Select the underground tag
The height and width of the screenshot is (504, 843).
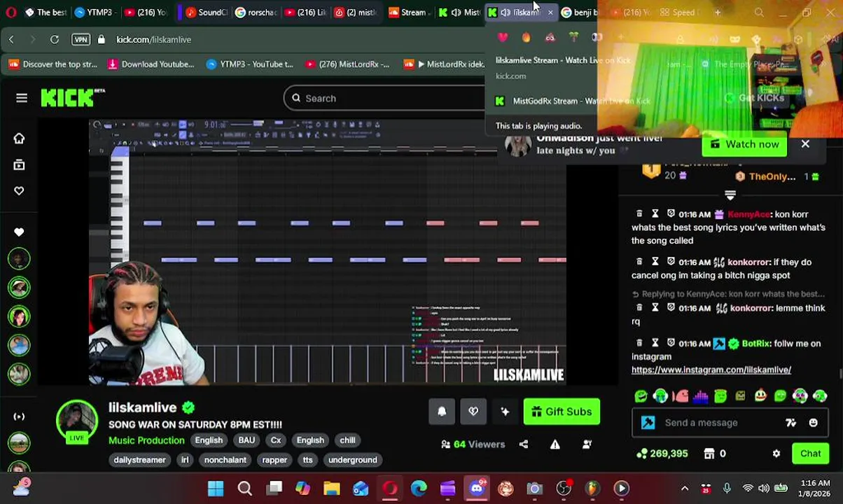[x=352, y=460]
